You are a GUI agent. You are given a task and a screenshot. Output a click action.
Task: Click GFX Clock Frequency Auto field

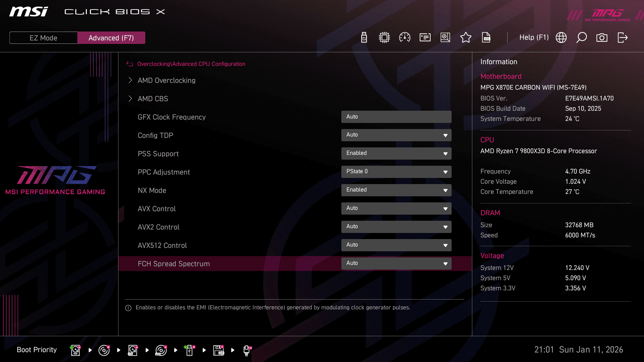[x=396, y=117]
